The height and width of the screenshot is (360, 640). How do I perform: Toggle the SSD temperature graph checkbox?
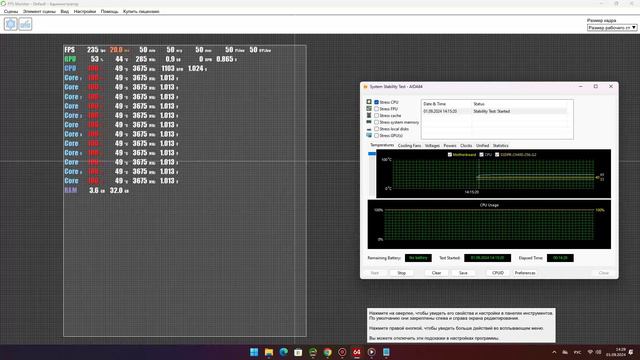(x=497, y=154)
